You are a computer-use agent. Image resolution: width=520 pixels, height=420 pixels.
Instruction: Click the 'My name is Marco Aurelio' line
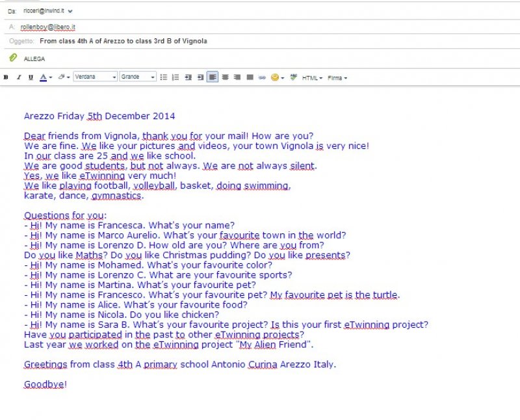185,235
